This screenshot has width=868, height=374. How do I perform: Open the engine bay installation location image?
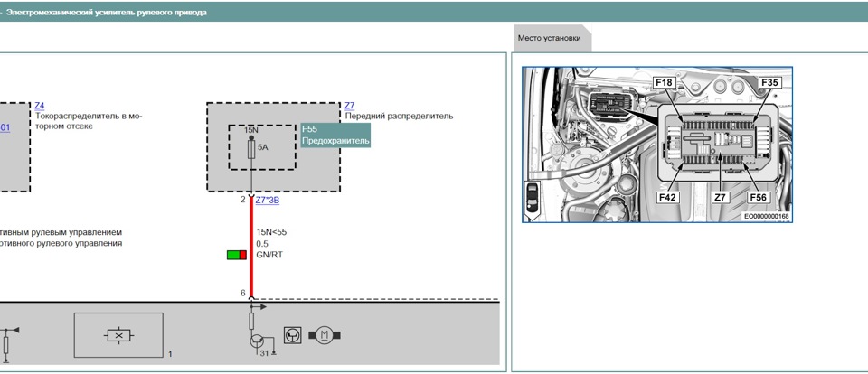657,145
